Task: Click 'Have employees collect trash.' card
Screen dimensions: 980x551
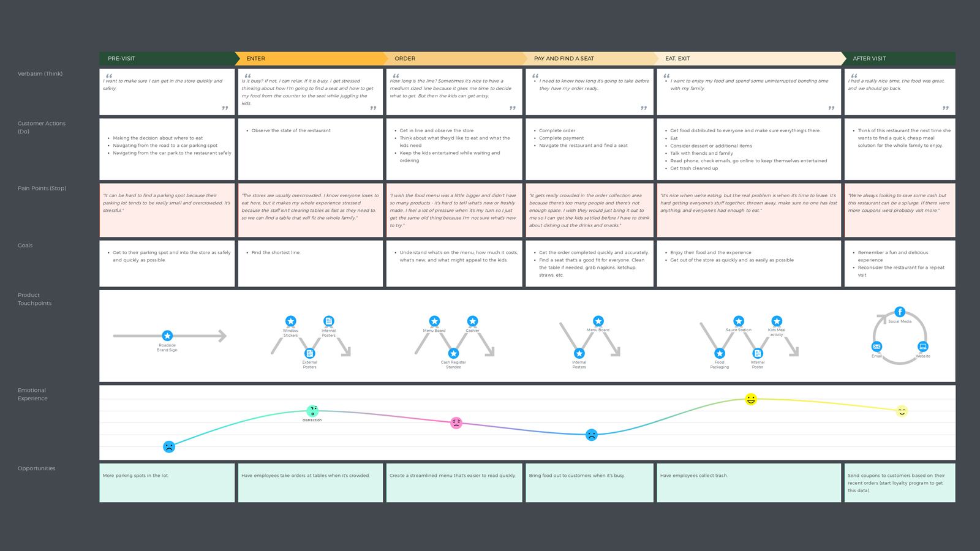Action: (749, 482)
